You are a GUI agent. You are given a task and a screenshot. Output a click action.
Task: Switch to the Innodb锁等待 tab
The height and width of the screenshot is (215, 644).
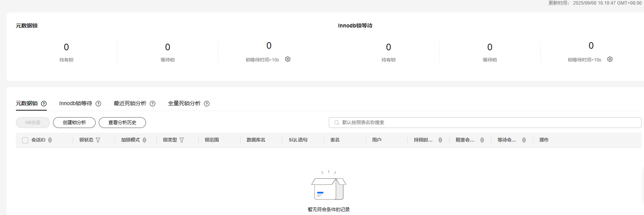76,103
